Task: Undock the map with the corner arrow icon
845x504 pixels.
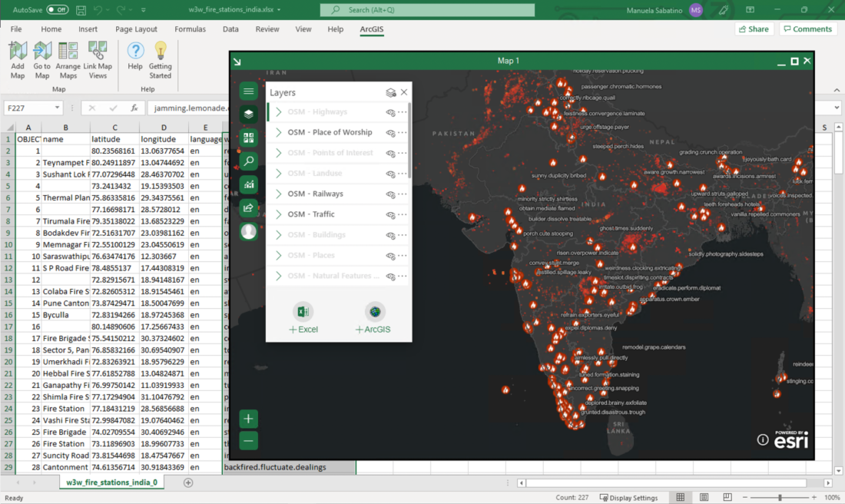Action: (x=237, y=61)
